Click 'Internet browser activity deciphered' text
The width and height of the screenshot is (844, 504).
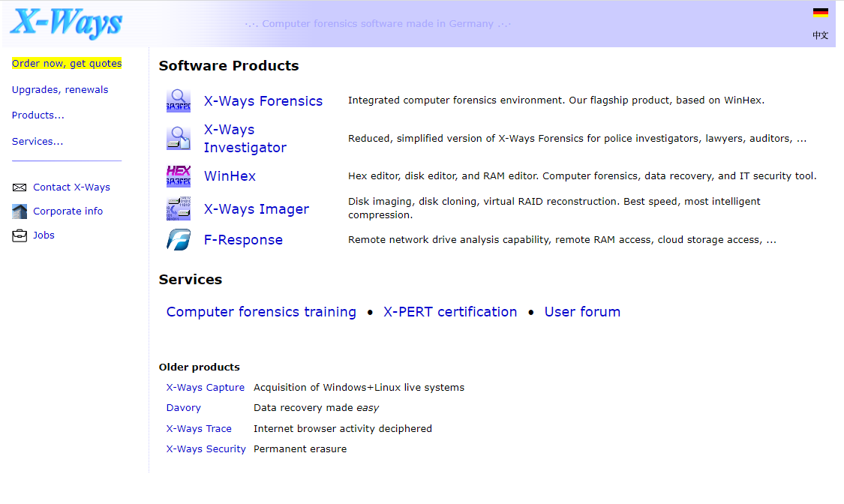pyautogui.click(x=342, y=429)
